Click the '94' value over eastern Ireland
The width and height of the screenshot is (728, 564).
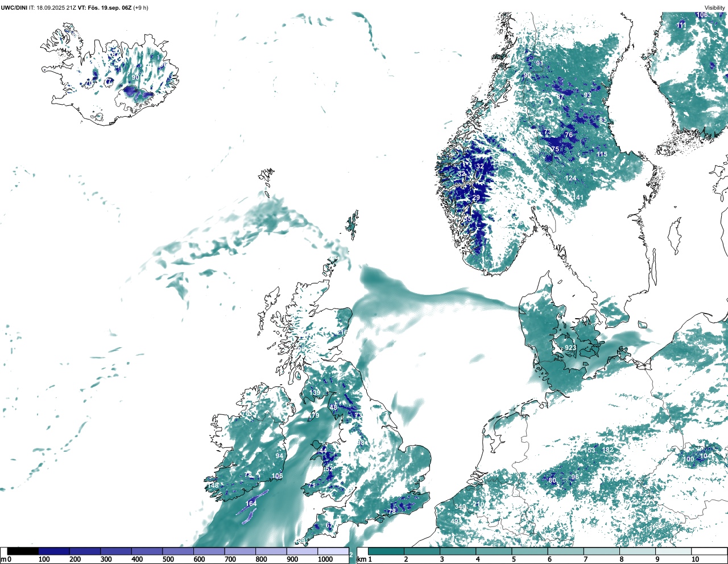pyautogui.click(x=279, y=456)
